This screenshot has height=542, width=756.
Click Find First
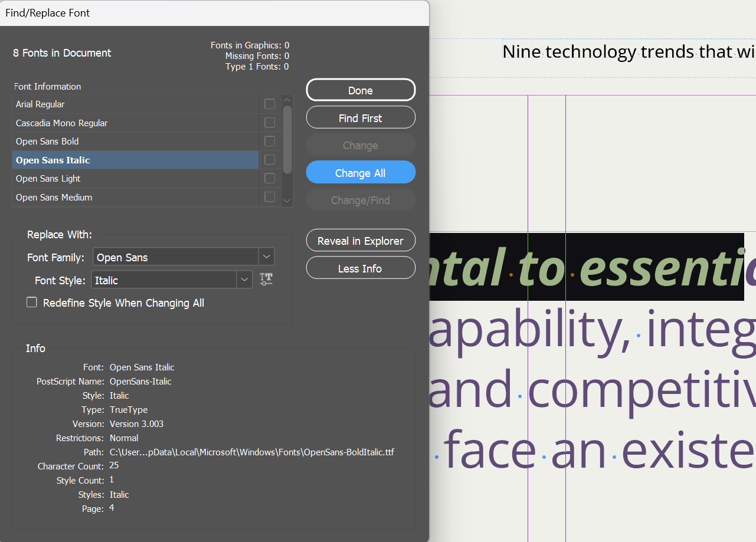(360, 117)
